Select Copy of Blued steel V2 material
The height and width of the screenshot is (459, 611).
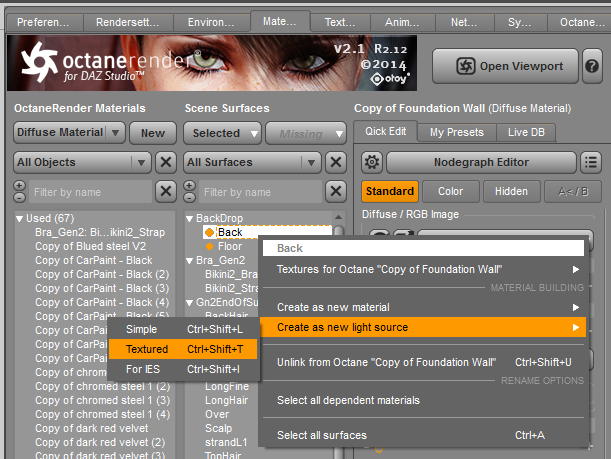(90, 246)
